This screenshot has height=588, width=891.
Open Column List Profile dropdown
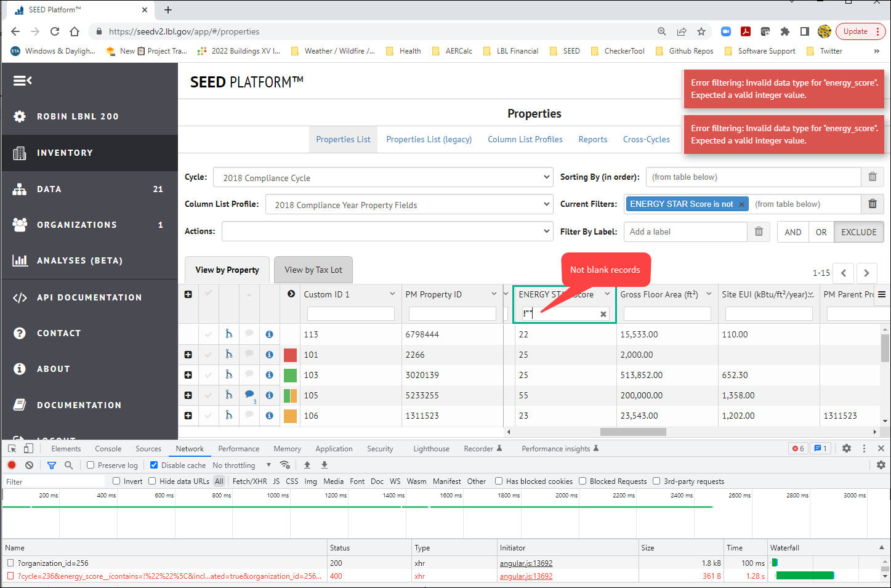(x=409, y=204)
